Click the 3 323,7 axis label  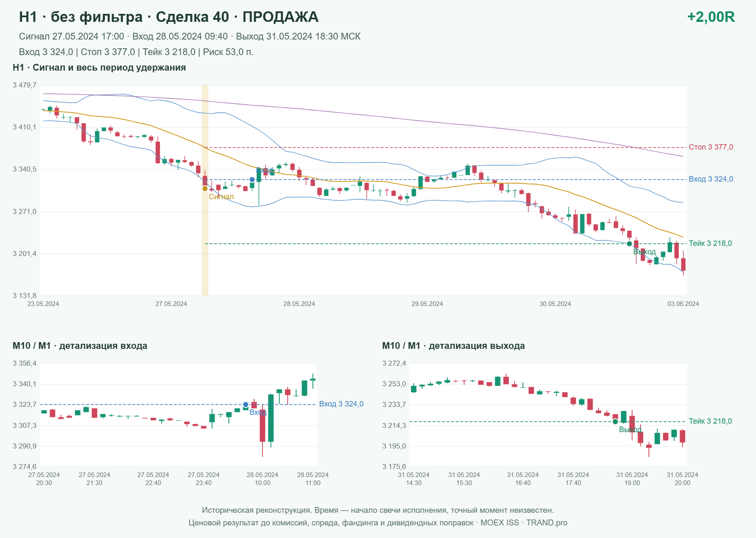(x=24, y=405)
